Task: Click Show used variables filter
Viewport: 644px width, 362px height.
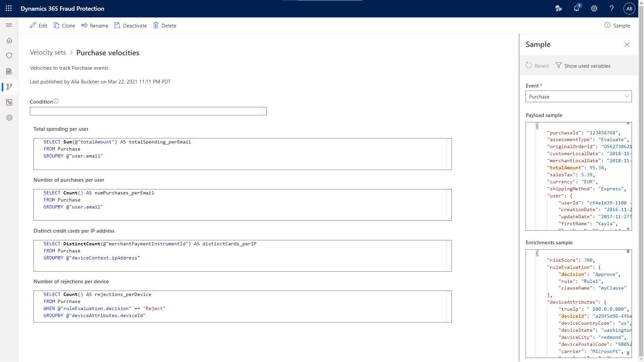Action: click(x=583, y=66)
